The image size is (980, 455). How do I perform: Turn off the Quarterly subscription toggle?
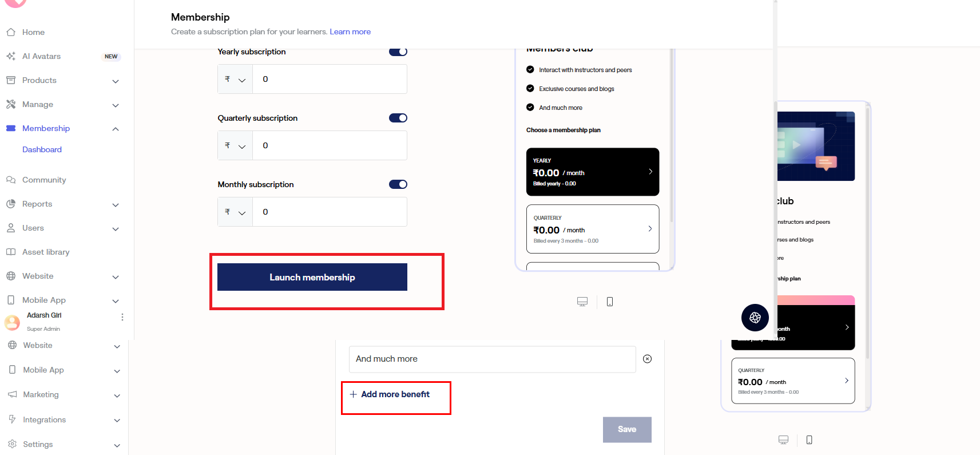398,118
